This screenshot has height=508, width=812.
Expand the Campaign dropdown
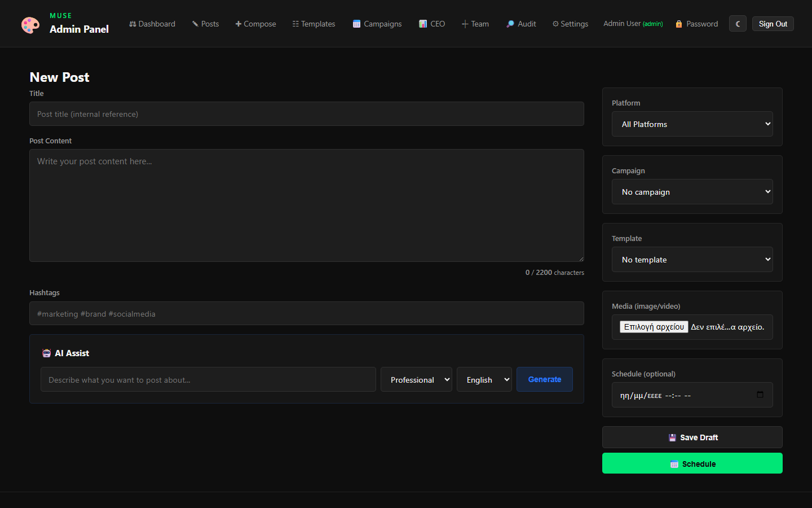click(x=692, y=192)
